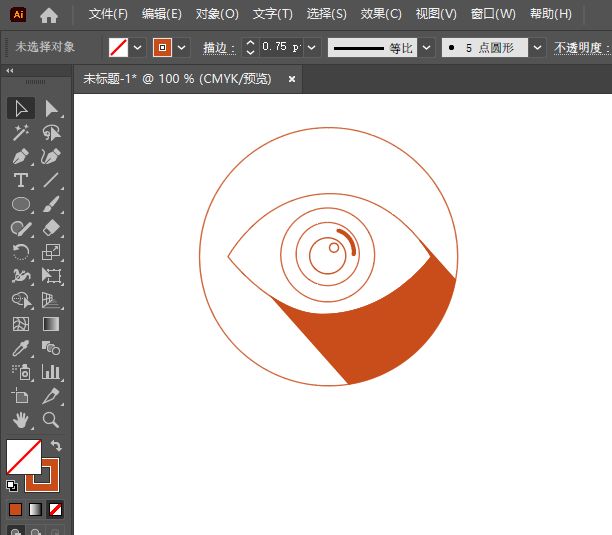Screen dimensions: 612x535
Task: Set paint mode to None
Action: 55,509
